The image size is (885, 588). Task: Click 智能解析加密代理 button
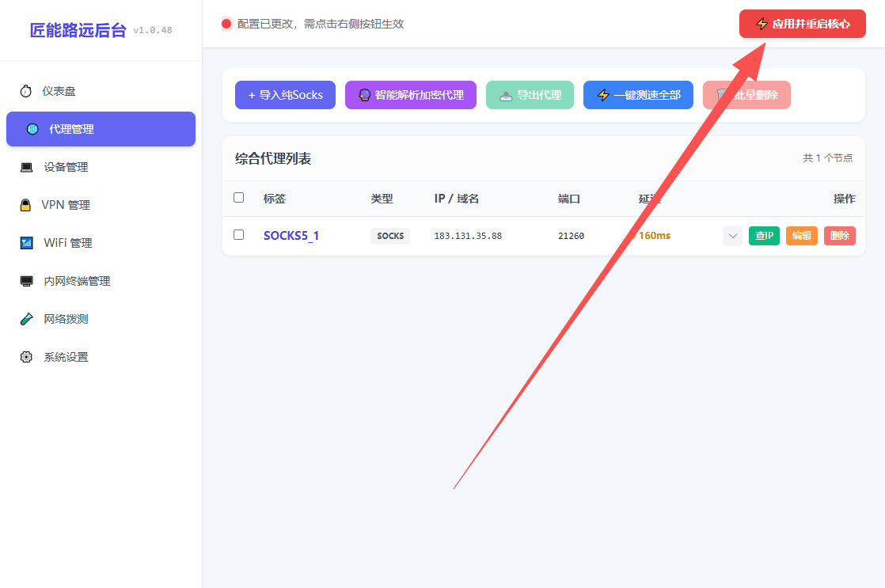point(410,95)
